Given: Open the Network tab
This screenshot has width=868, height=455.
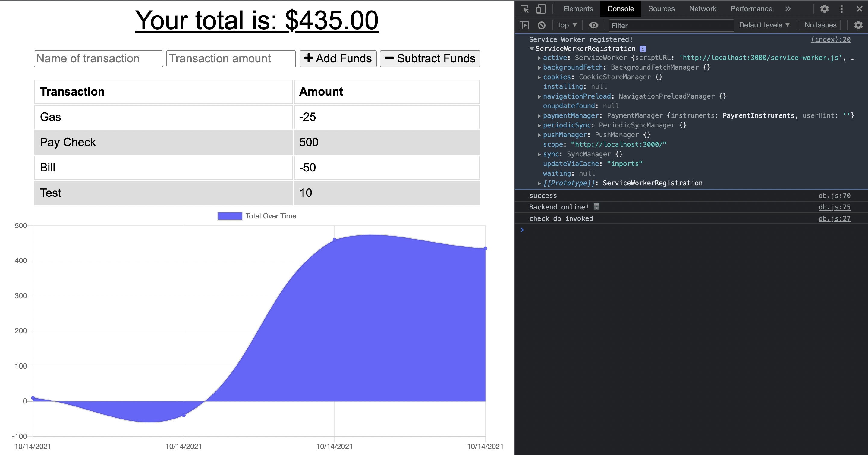Looking at the screenshot, I should click(703, 9).
